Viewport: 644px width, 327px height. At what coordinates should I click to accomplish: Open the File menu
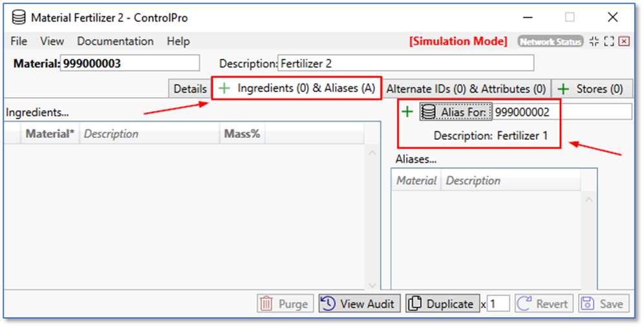[19, 41]
